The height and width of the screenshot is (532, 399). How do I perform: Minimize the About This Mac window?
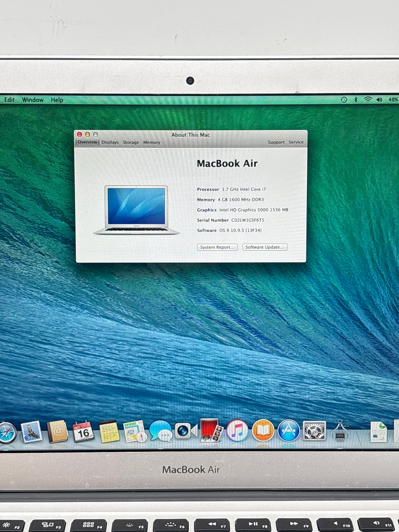(87, 134)
